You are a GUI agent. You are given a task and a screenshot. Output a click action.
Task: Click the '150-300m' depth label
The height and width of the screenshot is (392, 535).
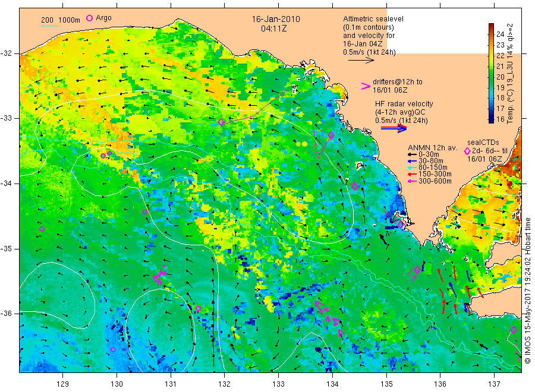[435, 174]
